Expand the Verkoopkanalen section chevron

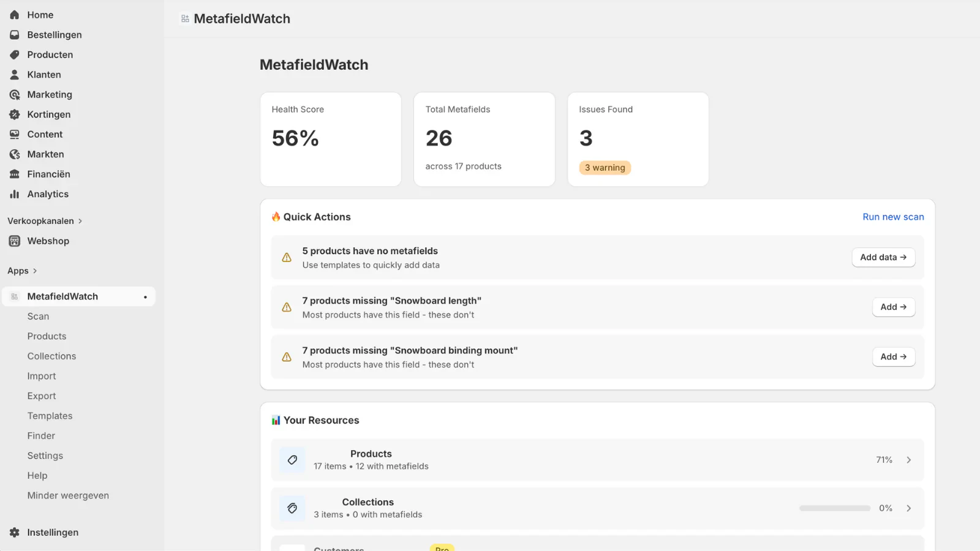(80, 221)
